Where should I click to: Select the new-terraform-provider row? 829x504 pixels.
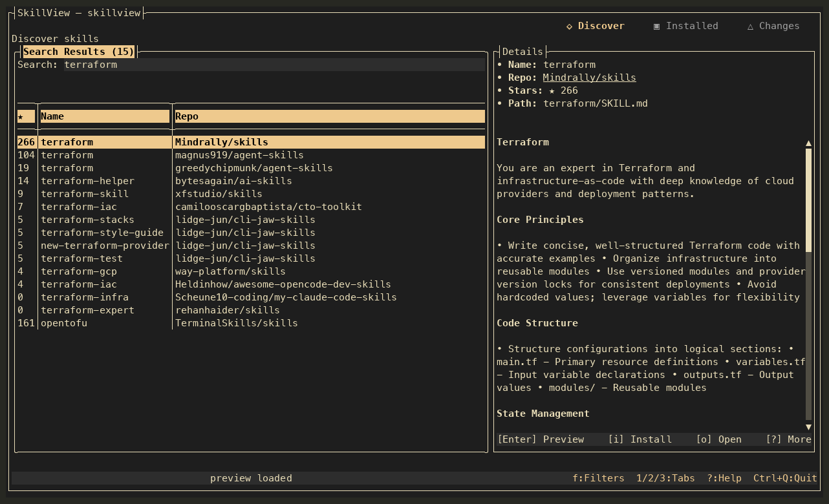click(x=251, y=246)
